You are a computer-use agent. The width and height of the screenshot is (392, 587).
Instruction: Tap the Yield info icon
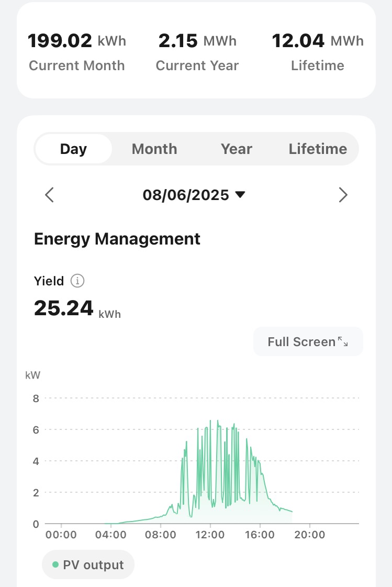pyautogui.click(x=77, y=281)
